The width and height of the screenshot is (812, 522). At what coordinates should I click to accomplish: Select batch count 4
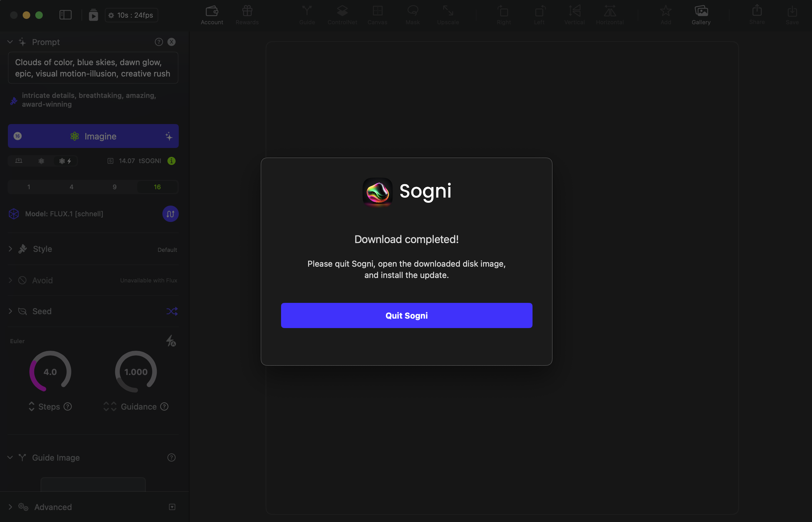point(71,187)
